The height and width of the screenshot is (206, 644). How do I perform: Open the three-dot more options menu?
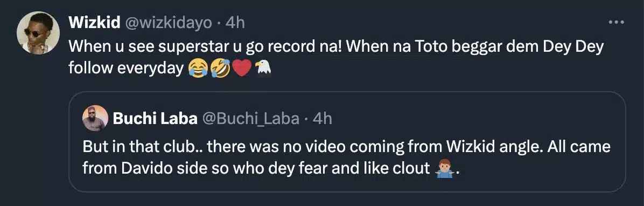coord(616,22)
